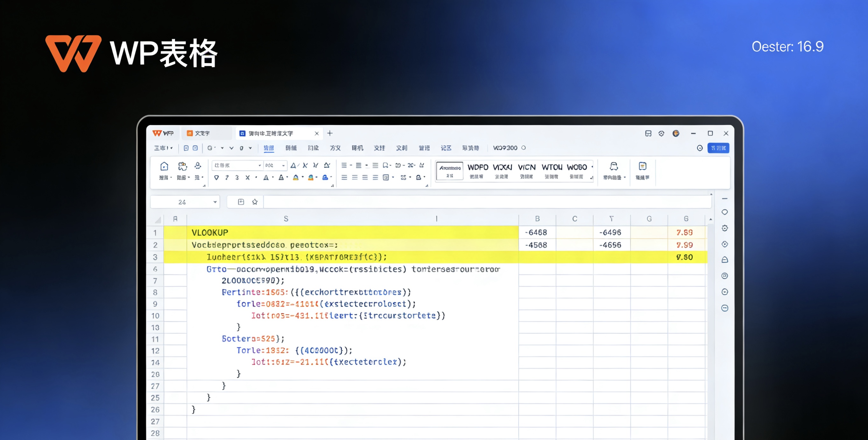
Task: Click the house-shaped icon in the ribbon
Action: [164, 166]
